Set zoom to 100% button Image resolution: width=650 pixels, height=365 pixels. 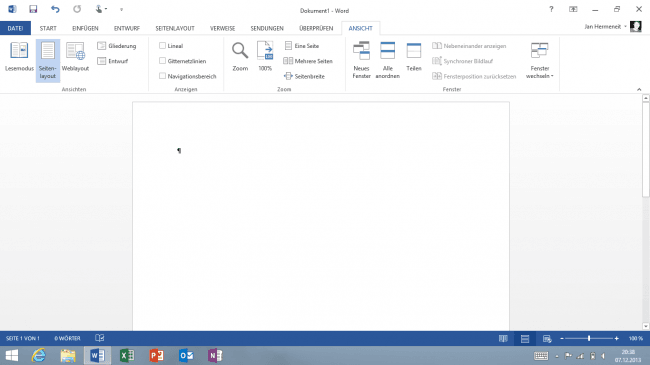[x=265, y=57]
